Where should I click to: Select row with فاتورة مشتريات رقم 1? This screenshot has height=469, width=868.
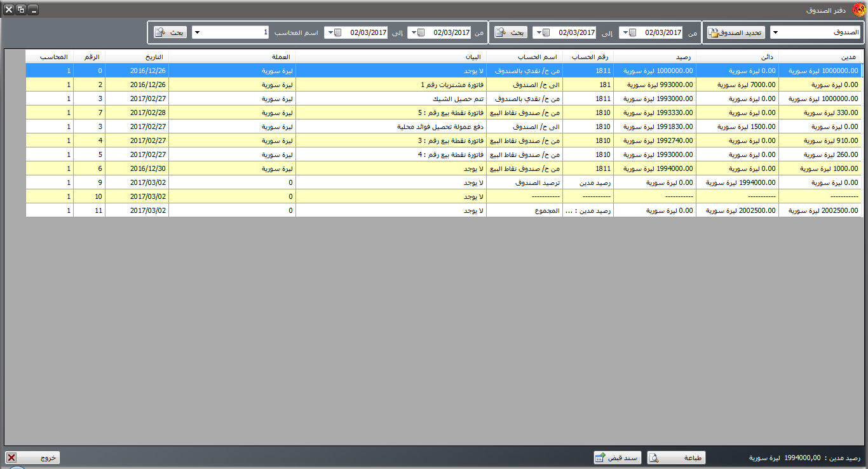click(391, 85)
